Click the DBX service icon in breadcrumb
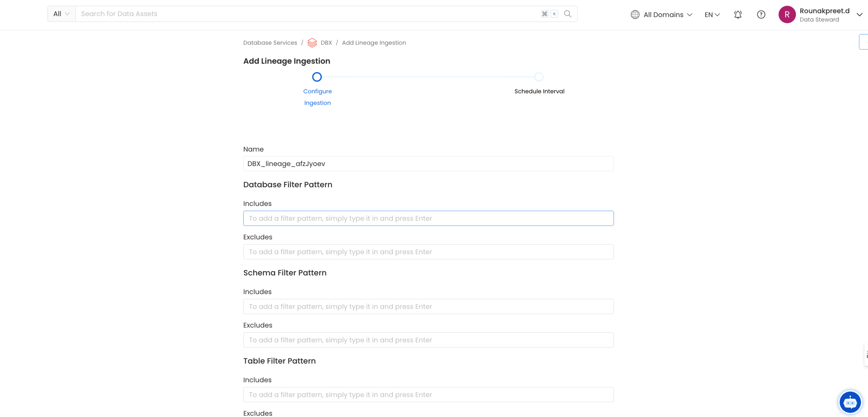This screenshot has height=417, width=868. tap(312, 43)
